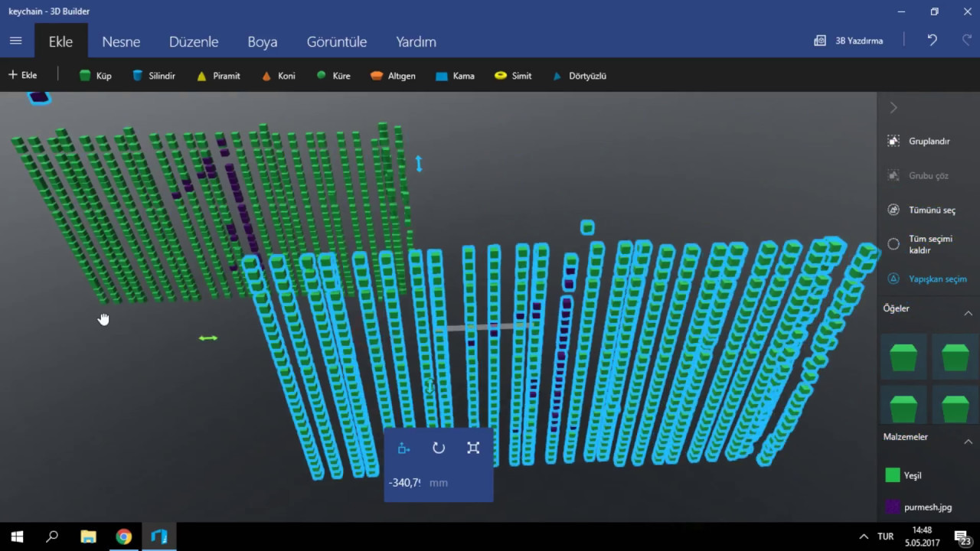The height and width of the screenshot is (551, 980).
Task: Open the Boya tab
Action: tap(262, 42)
